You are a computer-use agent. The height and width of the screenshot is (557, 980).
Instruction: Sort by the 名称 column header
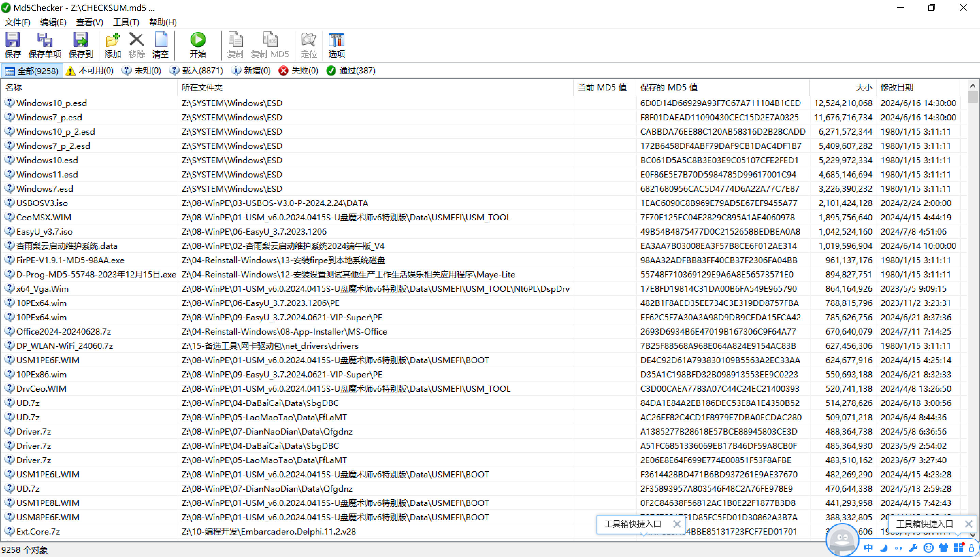pos(89,88)
